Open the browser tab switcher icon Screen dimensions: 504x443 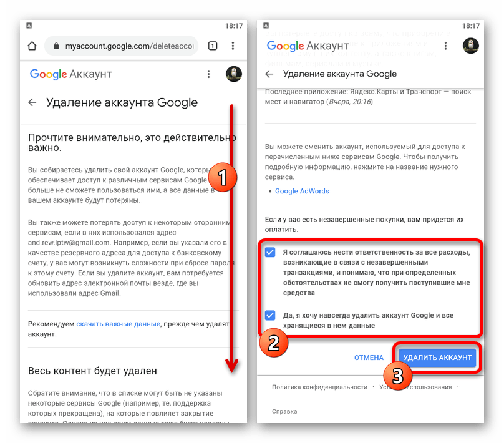tap(213, 46)
